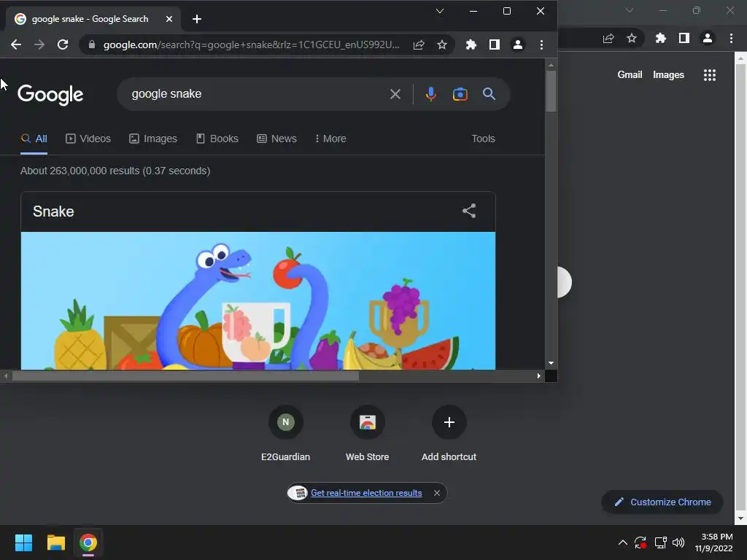
Task: Share the Snake game card
Action: 469,211
